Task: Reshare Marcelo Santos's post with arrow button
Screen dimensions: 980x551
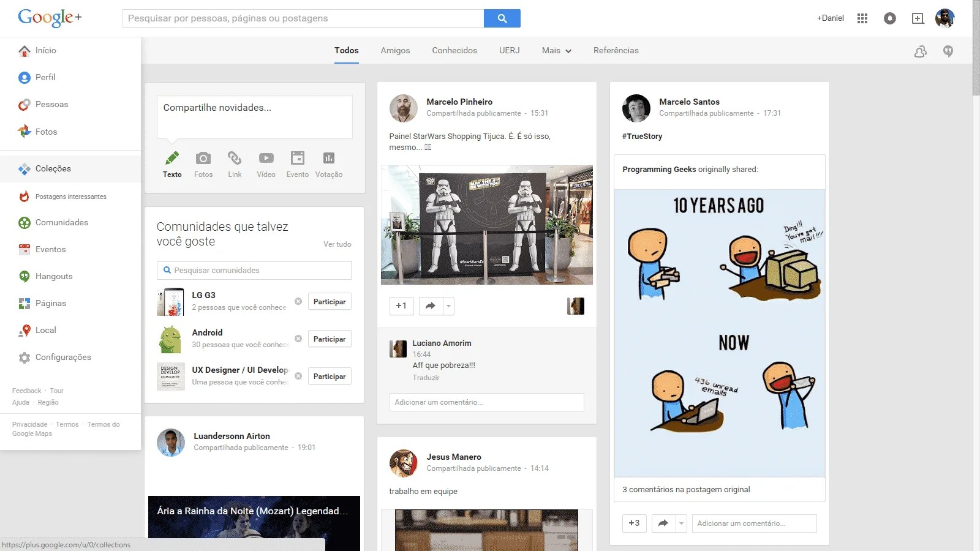Action: (663, 523)
